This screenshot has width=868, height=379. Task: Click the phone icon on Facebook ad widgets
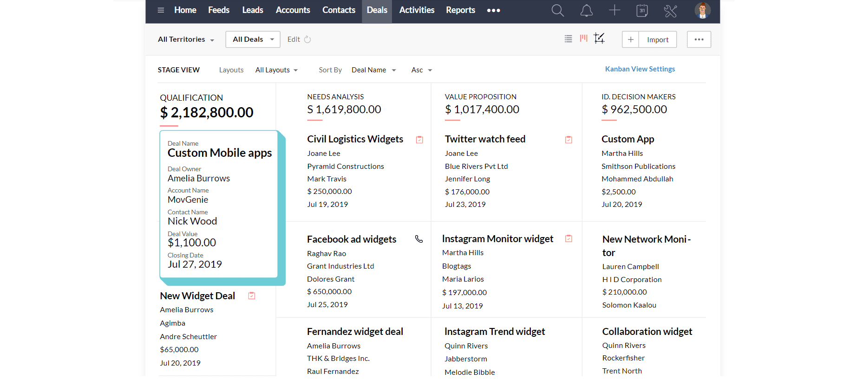pos(419,239)
